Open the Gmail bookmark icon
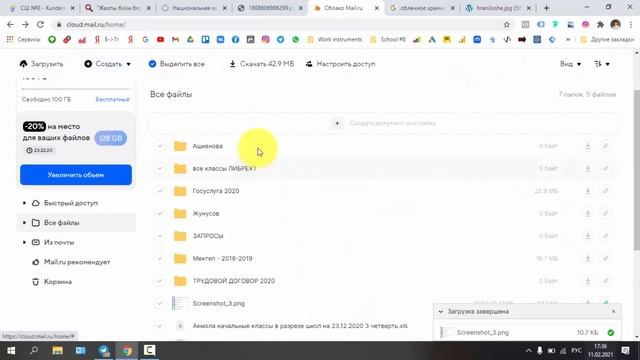 click(x=176, y=40)
